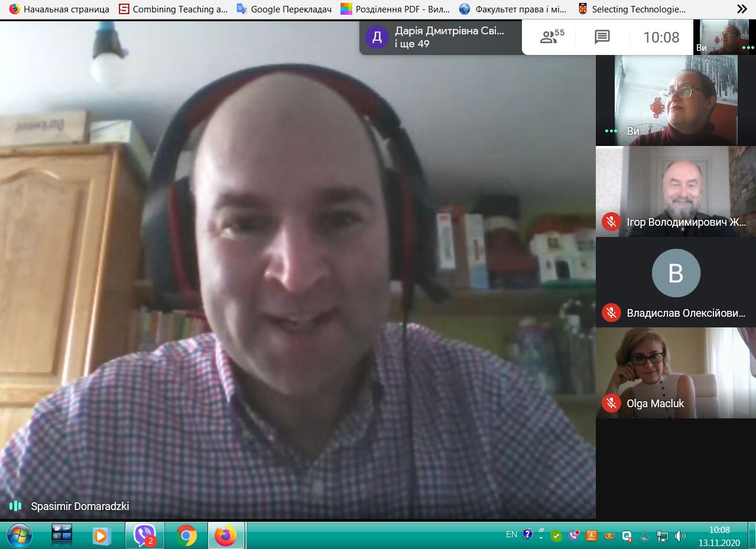Click EN language switcher in tray
Viewport: 756px width, 549px height.
[x=511, y=534]
